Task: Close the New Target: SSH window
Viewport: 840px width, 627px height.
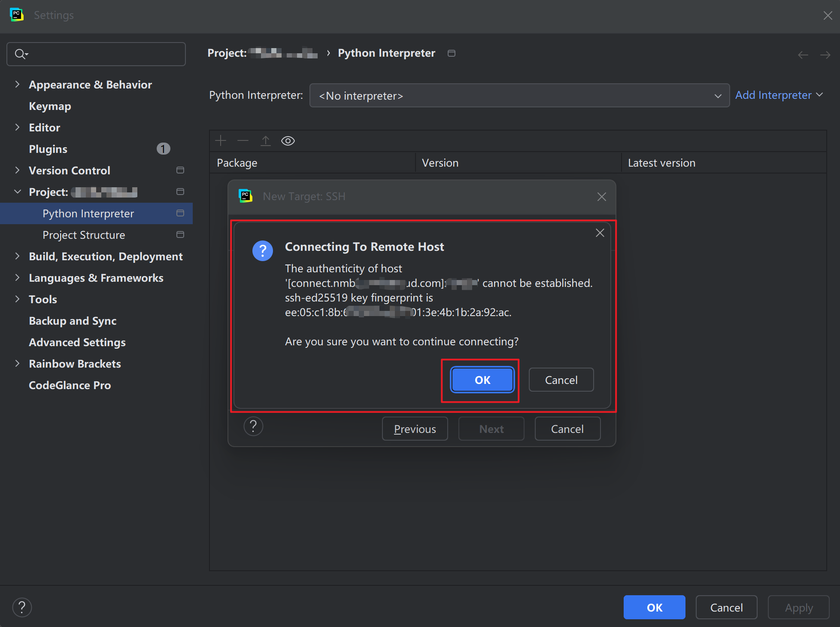Action: tap(601, 197)
